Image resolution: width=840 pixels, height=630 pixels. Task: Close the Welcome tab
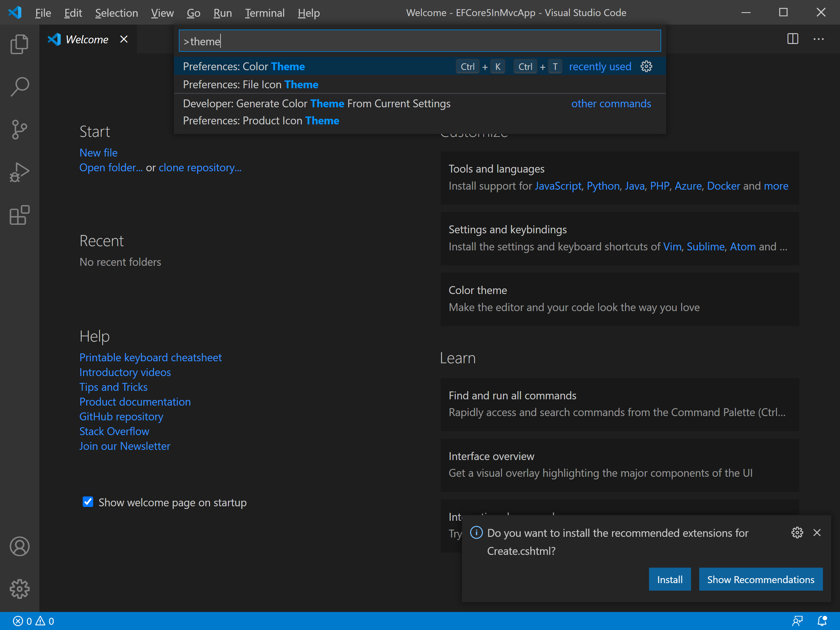[x=124, y=39]
